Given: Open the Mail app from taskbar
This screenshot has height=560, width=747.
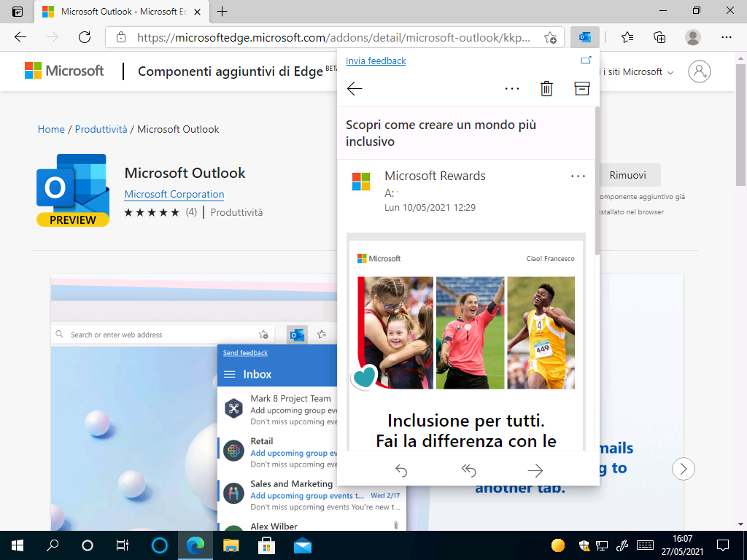Looking at the screenshot, I should point(303,545).
